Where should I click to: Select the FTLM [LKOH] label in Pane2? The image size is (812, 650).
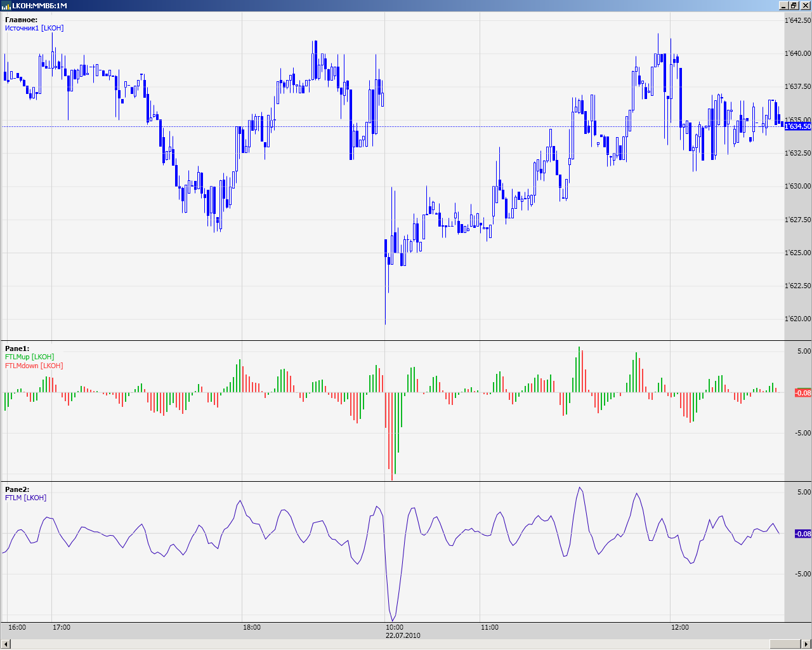tap(25, 498)
